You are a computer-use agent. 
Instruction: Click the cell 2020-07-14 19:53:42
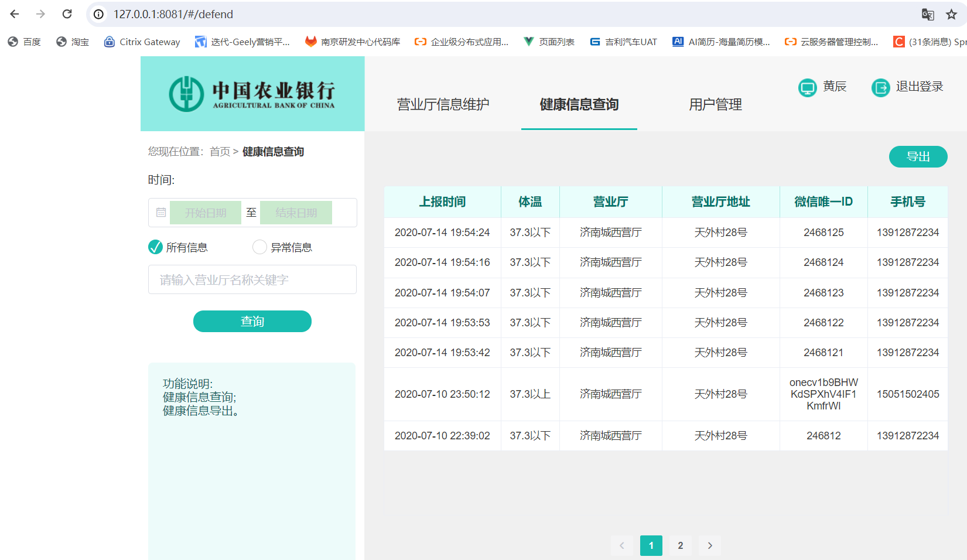click(442, 353)
